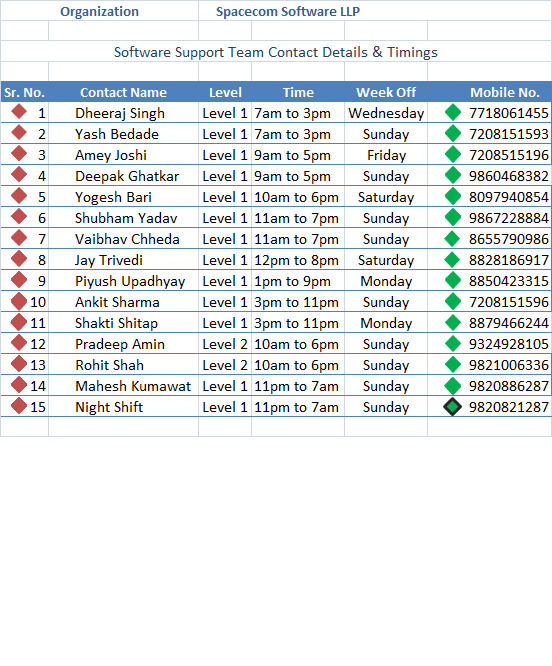Select the black-outlined green diamond in the Night Shift row
Screen dimensions: 552x666
pyautogui.click(x=453, y=406)
